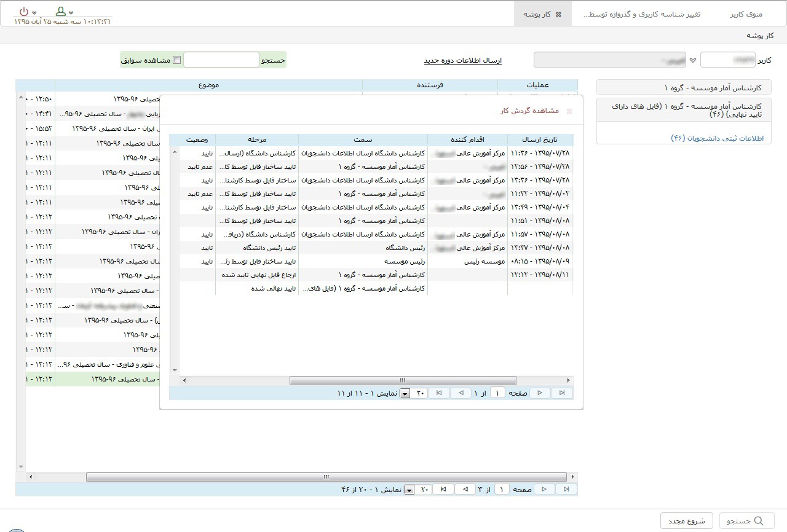Toggle the مشاهده سوابق checkbox

click(x=177, y=60)
